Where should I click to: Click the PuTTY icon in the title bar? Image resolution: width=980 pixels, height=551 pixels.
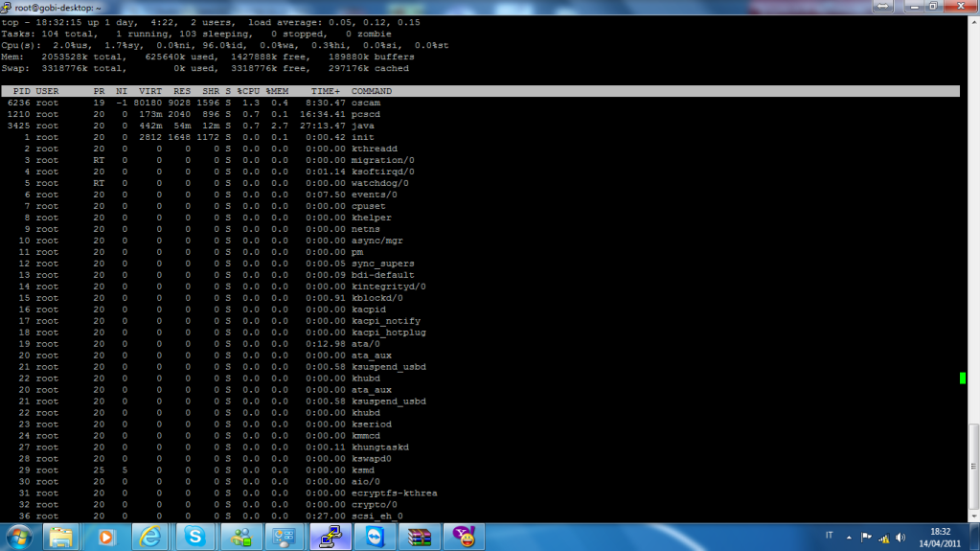point(7,7)
